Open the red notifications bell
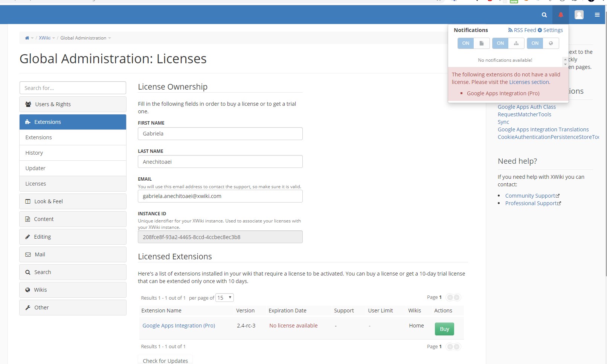The image size is (607, 364). tap(561, 15)
